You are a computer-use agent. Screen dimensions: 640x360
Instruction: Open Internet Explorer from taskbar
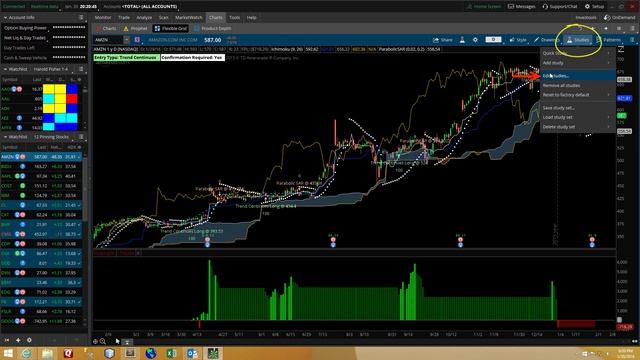[x=27, y=353]
